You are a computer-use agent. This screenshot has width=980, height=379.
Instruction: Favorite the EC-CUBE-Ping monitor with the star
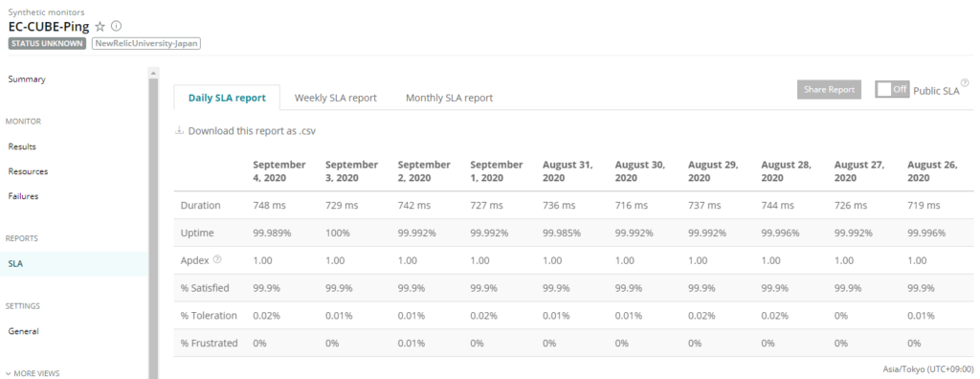point(100,27)
